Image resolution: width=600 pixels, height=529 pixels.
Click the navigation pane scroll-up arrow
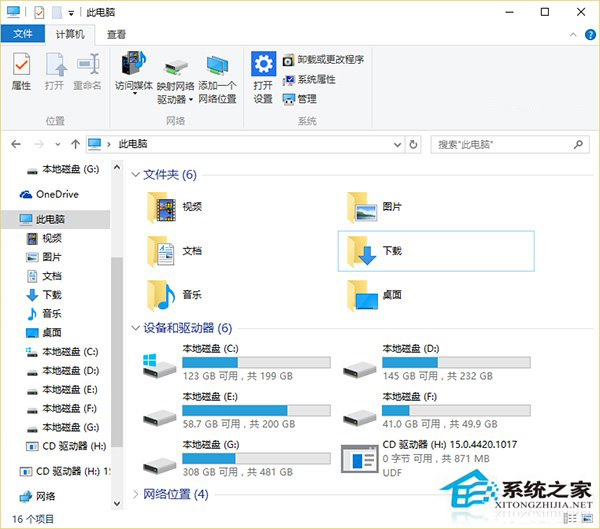(117, 168)
